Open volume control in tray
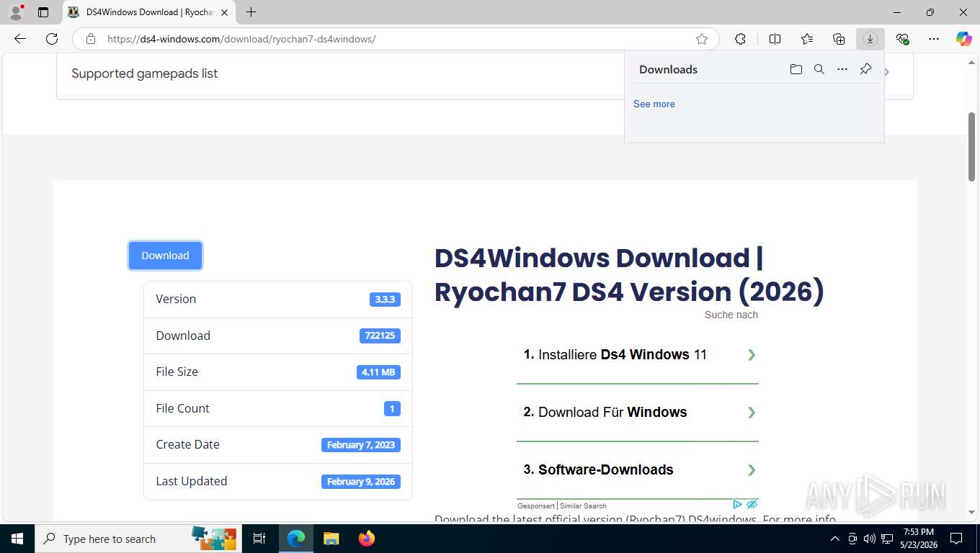This screenshot has width=980, height=553. coord(870,539)
